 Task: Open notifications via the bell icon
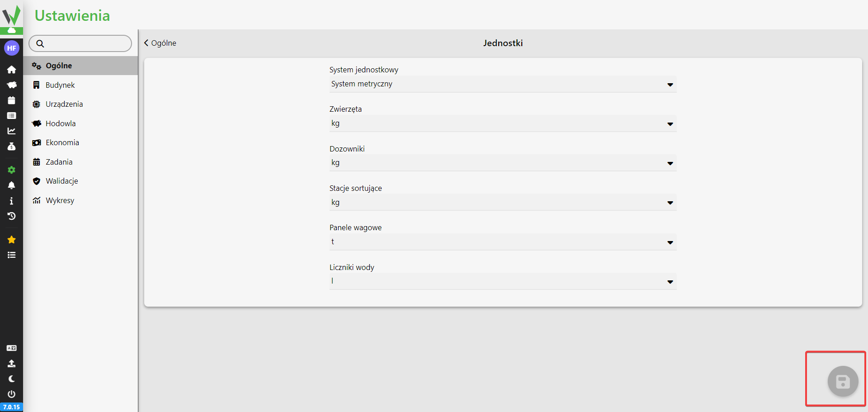[11, 185]
